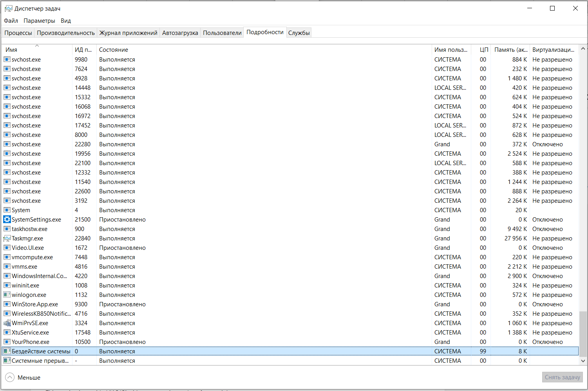The image size is (588, 391).
Task: Select the Taskmgr.exe row
Action: (x=290, y=238)
